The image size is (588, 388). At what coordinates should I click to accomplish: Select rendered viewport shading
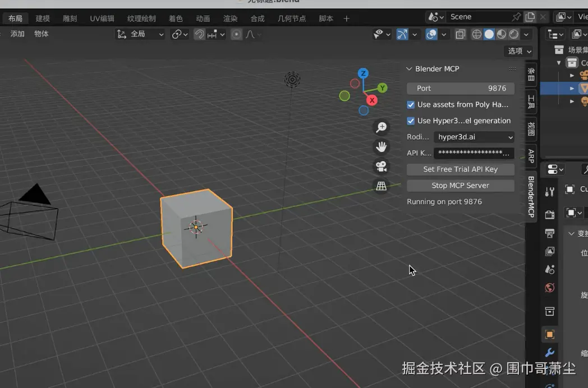click(x=514, y=35)
